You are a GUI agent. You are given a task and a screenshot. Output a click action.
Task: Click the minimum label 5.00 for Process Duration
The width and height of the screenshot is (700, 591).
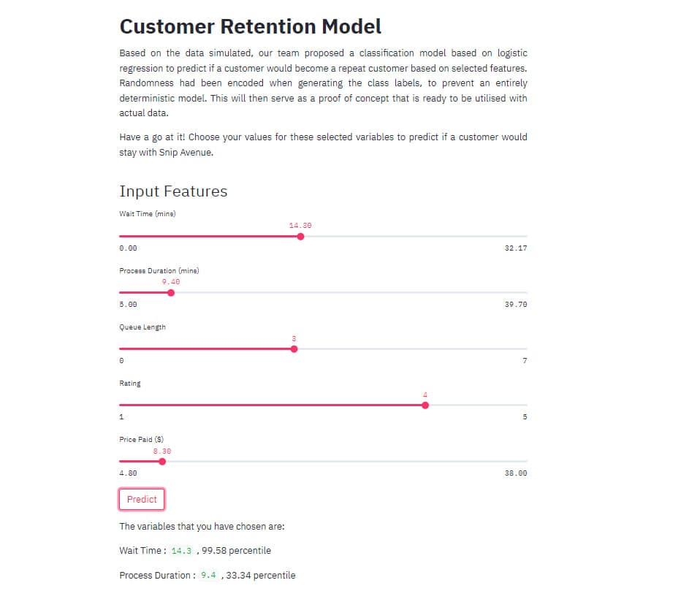pyautogui.click(x=127, y=304)
